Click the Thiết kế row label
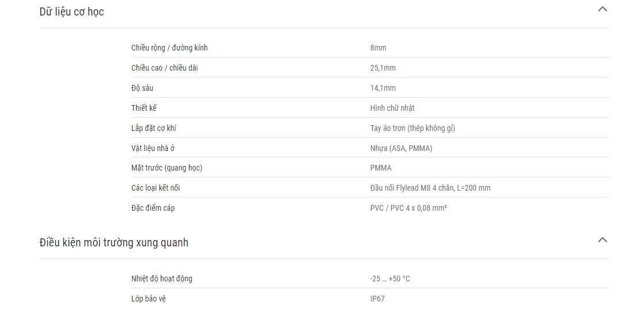Viewport: 644px width, 321px height. click(x=144, y=109)
